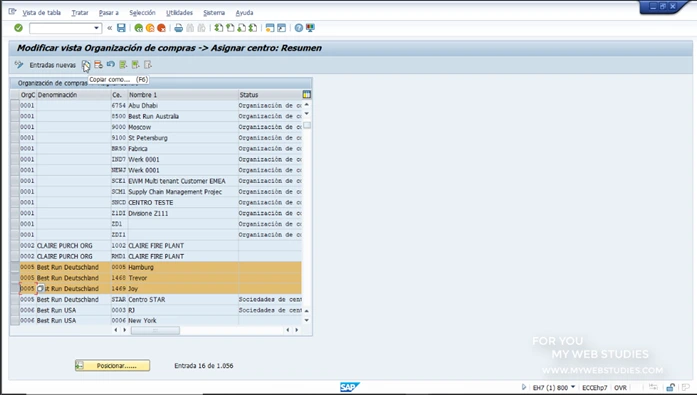Click the Deselect all icon
The height and width of the screenshot is (395, 697).
pyautogui.click(x=148, y=65)
